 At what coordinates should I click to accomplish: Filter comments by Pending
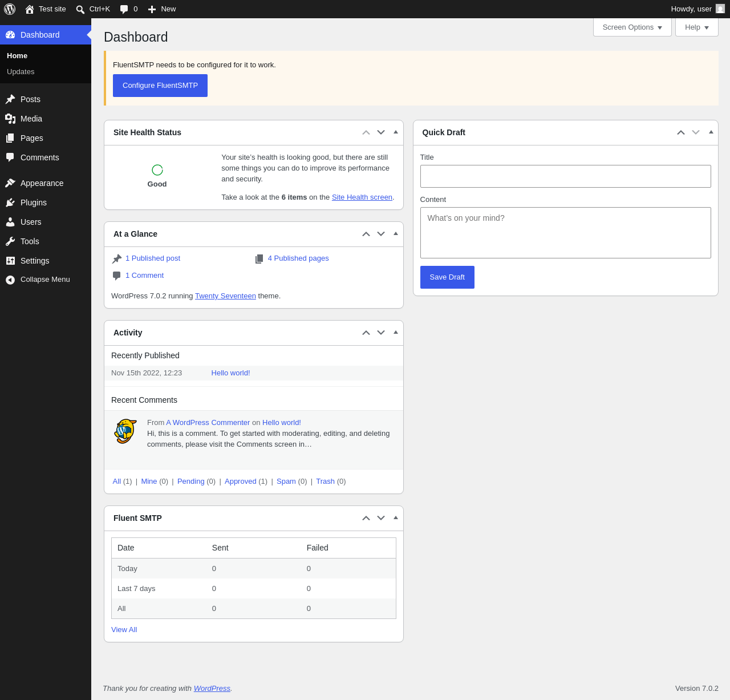[x=191, y=481]
